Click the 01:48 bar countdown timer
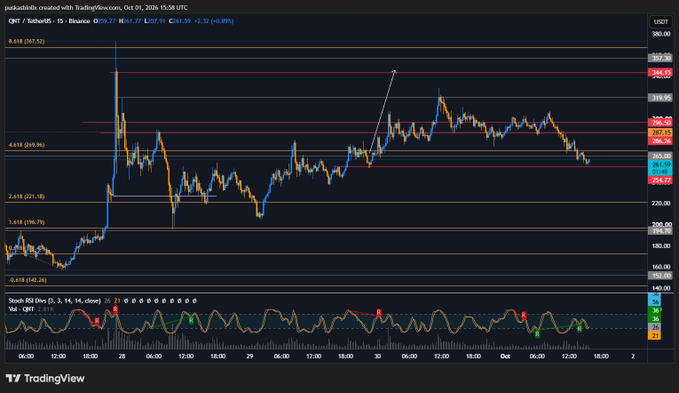The height and width of the screenshot is (393, 679). pos(660,172)
